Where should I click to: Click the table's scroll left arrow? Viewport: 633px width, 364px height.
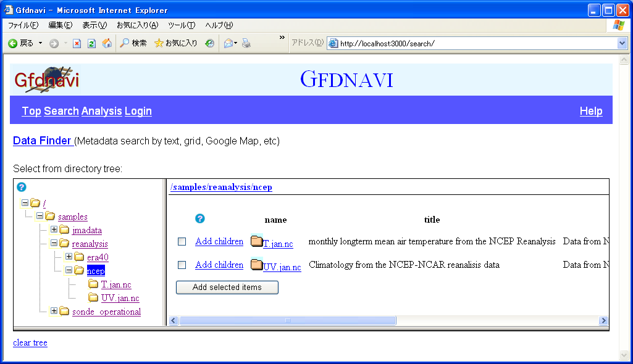point(174,320)
